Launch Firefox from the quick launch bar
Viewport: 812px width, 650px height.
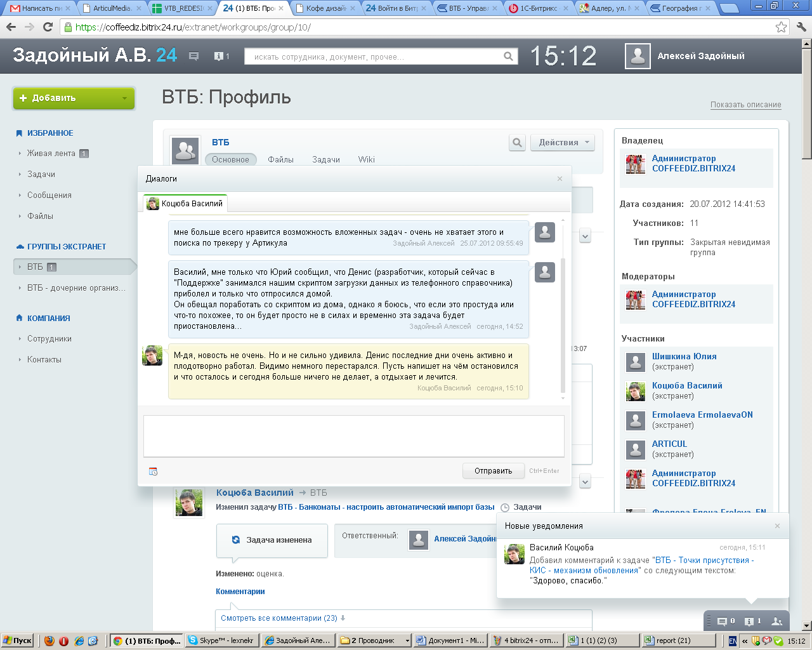tap(49, 640)
